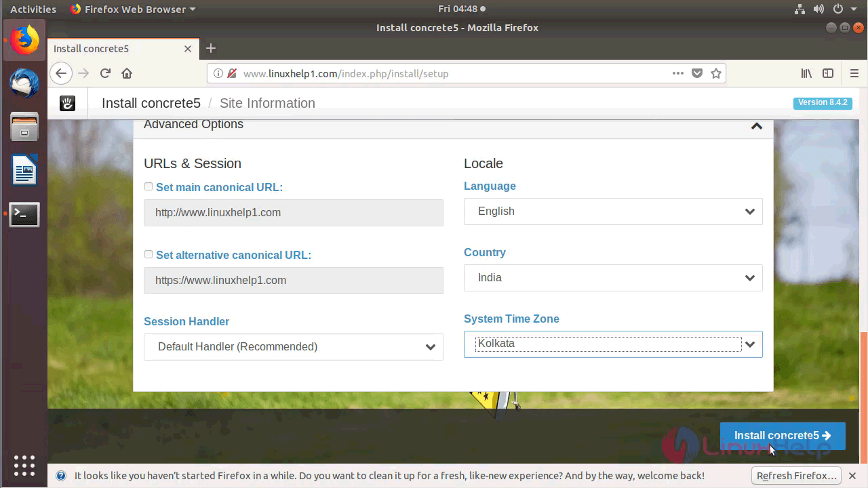Screen dimensions: 868x488
Task: Select the Install concrete5 tab
Action: pos(122,48)
